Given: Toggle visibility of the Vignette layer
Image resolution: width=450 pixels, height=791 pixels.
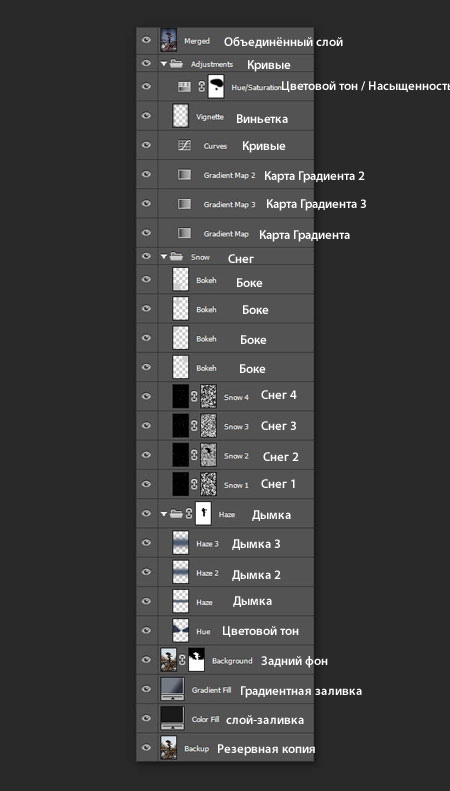Looking at the screenshot, I should (x=146, y=116).
